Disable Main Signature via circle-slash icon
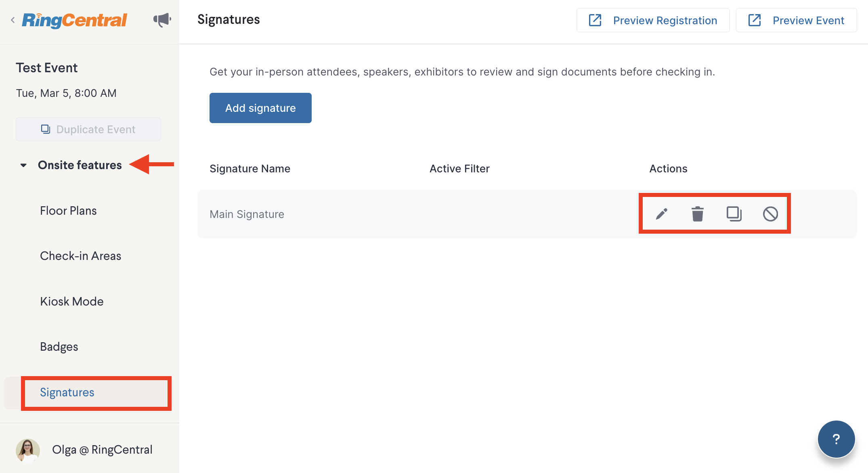 pyautogui.click(x=770, y=214)
